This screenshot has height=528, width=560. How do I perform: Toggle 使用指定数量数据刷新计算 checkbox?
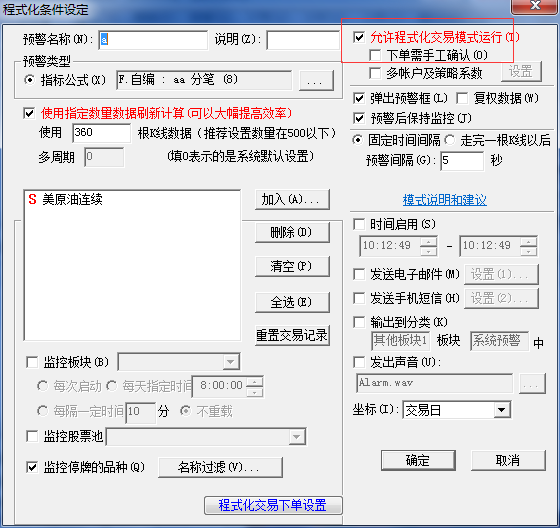pos(29,114)
